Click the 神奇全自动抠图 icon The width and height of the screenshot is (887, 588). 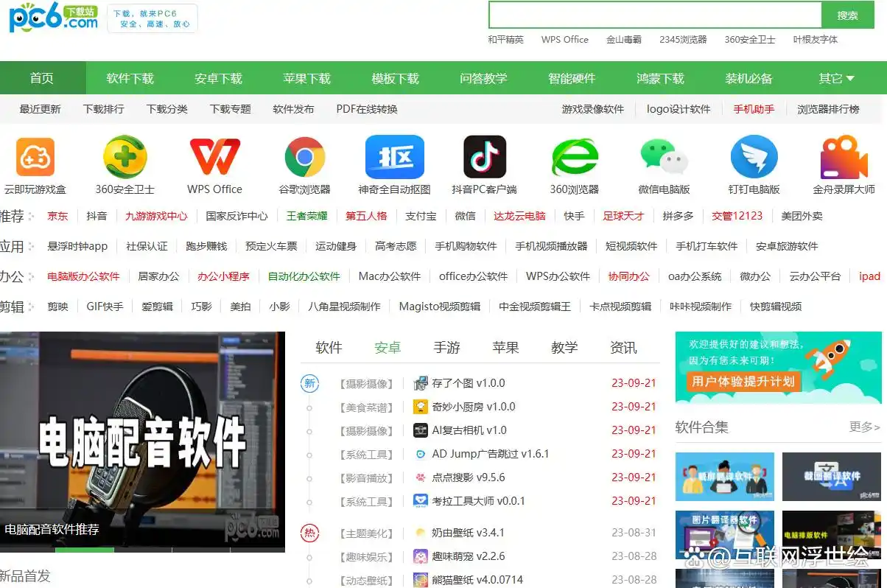[394, 157]
